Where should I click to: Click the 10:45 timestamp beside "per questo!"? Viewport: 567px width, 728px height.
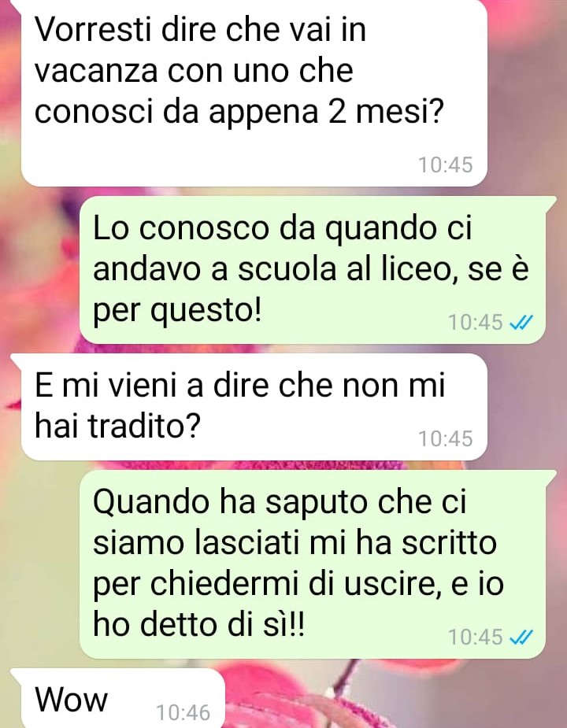coord(475,322)
